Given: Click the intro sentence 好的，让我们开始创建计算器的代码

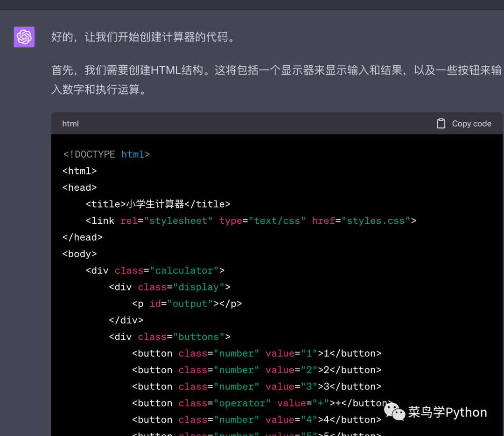Looking at the screenshot, I should 143,37.
